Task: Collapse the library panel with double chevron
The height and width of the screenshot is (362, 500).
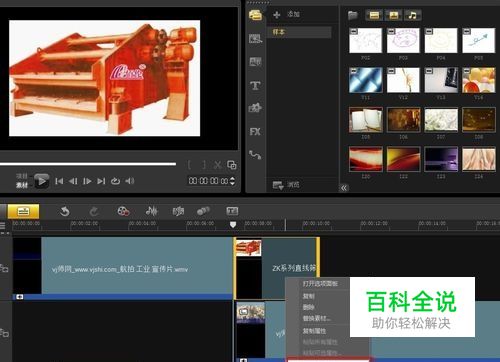Action: [x=344, y=188]
